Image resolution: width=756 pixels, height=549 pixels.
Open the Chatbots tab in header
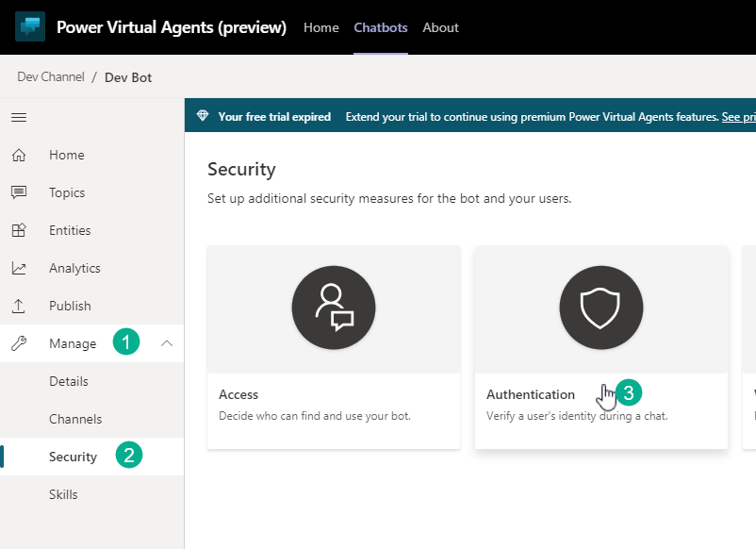tap(381, 27)
